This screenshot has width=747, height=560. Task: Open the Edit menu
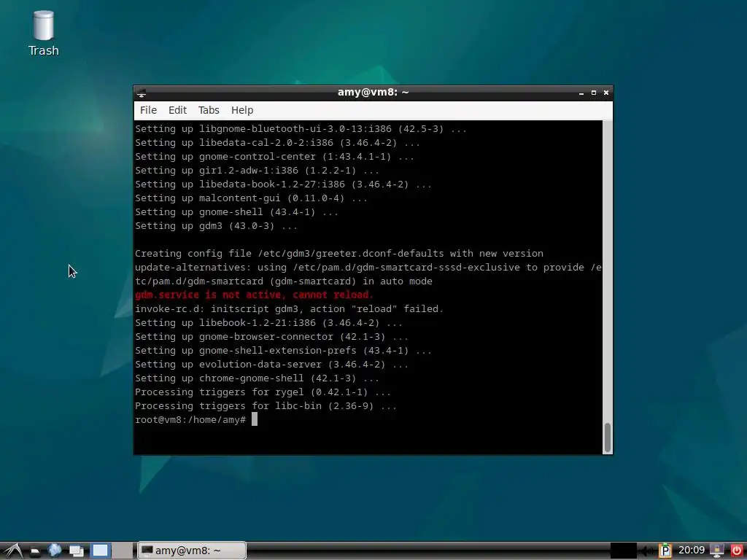[x=177, y=110]
